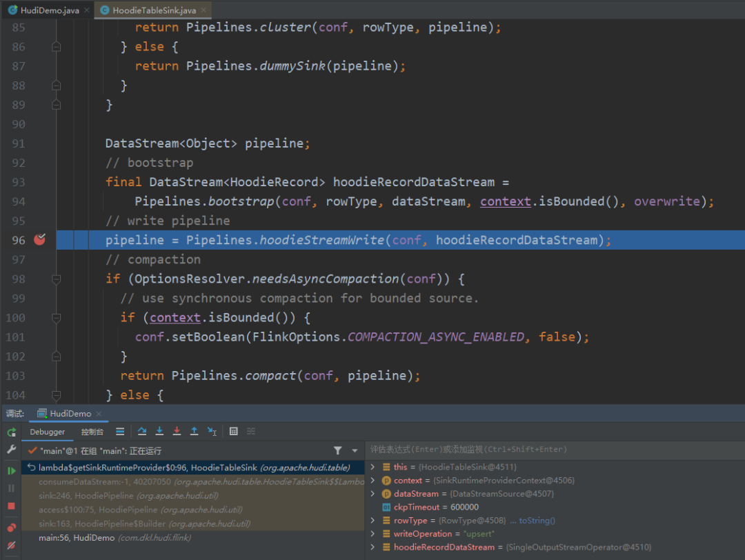Toggle Mute Breakpoints icon
This screenshot has height=560, width=745.
click(11, 546)
